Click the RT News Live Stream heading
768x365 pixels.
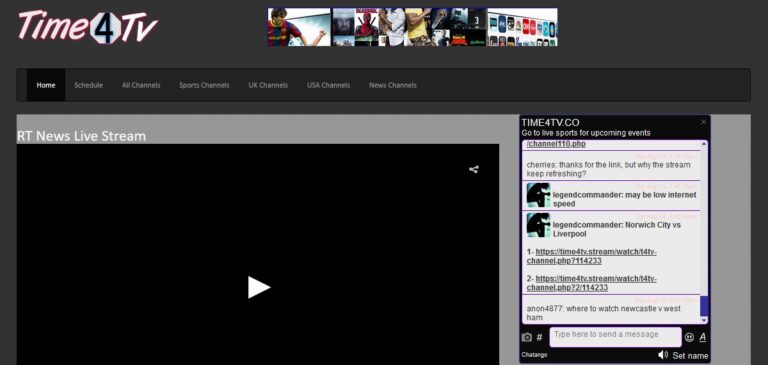pos(81,136)
